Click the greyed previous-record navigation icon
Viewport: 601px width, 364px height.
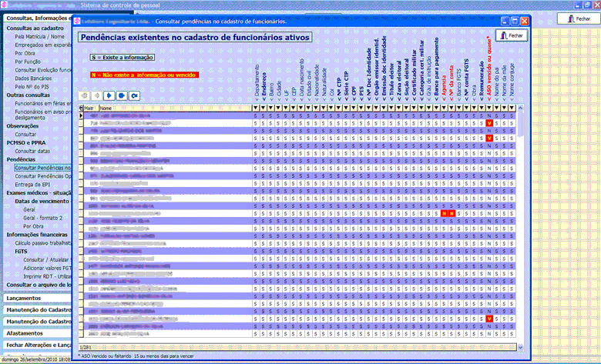pos(96,95)
